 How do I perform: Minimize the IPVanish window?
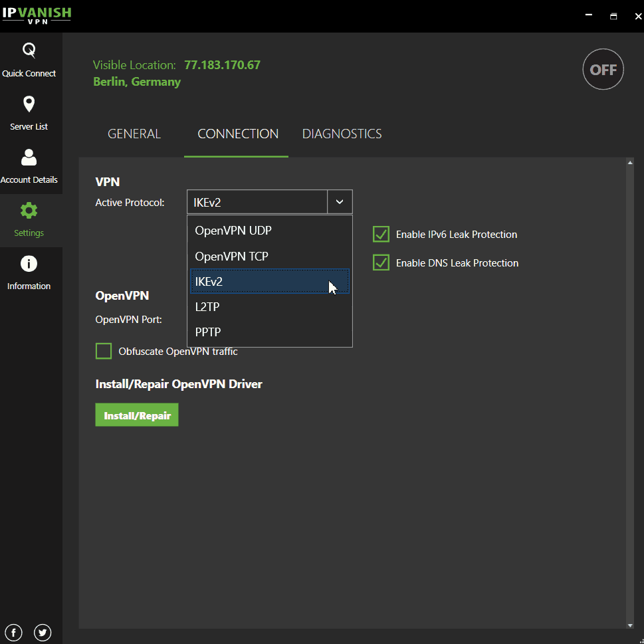point(589,15)
